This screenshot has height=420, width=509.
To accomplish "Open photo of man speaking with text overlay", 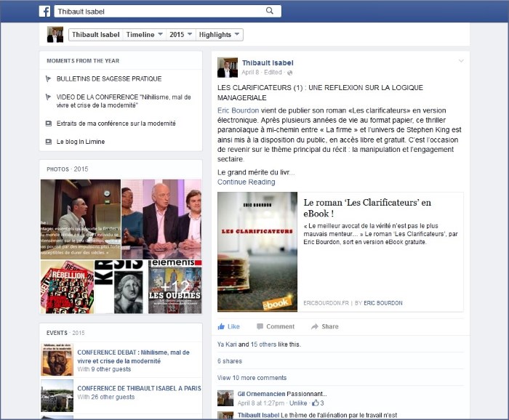I will [x=81, y=219].
